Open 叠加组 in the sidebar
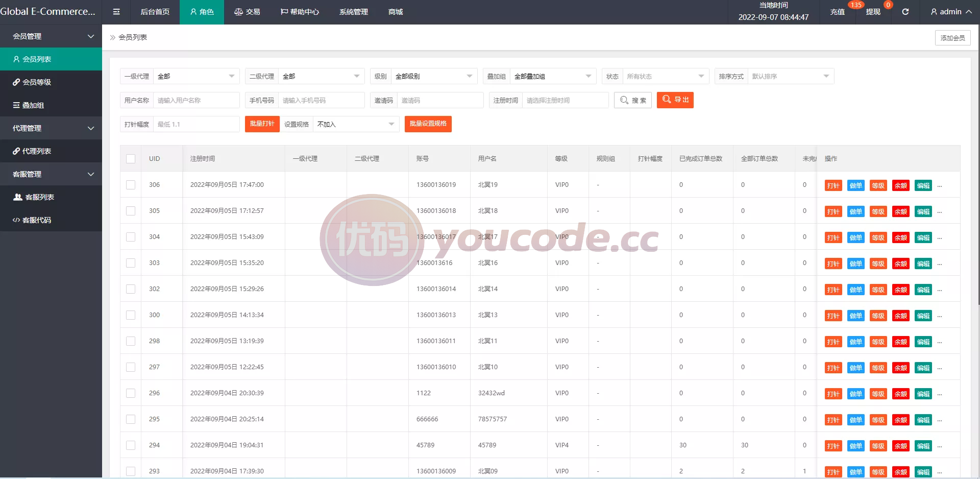Viewport: 980px width, 479px height. (x=51, y=105)
